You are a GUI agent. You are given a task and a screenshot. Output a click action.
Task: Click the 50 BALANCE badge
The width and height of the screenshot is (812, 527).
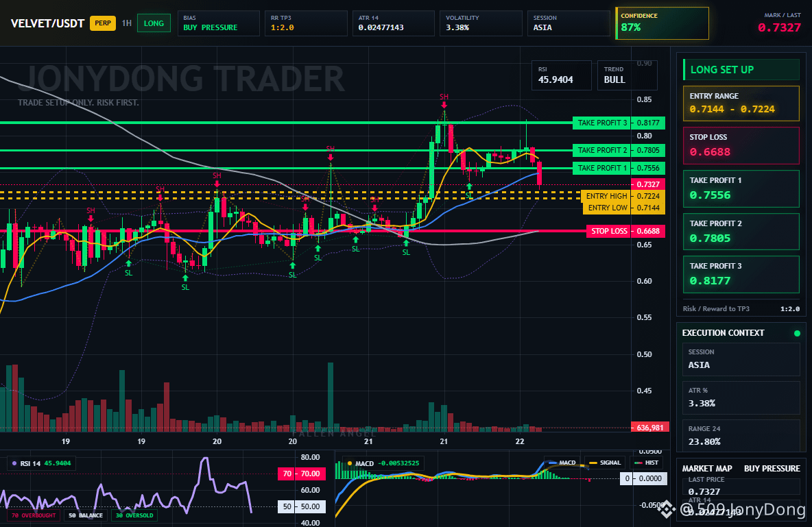coord(86,515)
